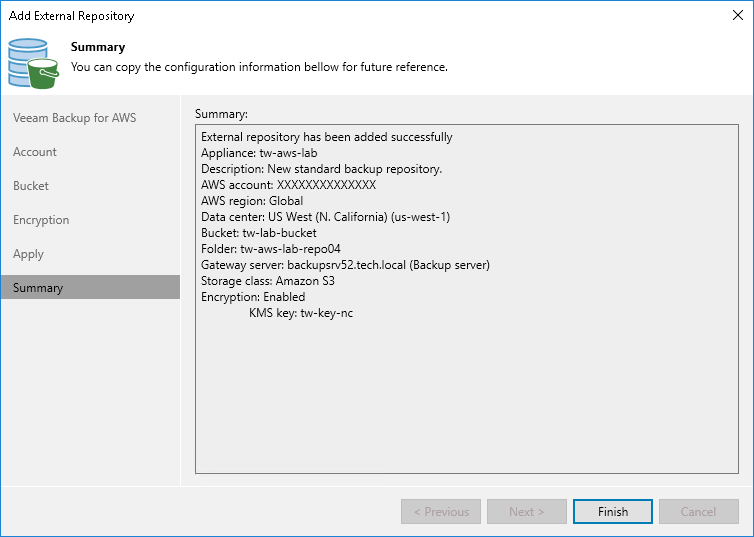Click 'External repository has been added successfully'

327,137
